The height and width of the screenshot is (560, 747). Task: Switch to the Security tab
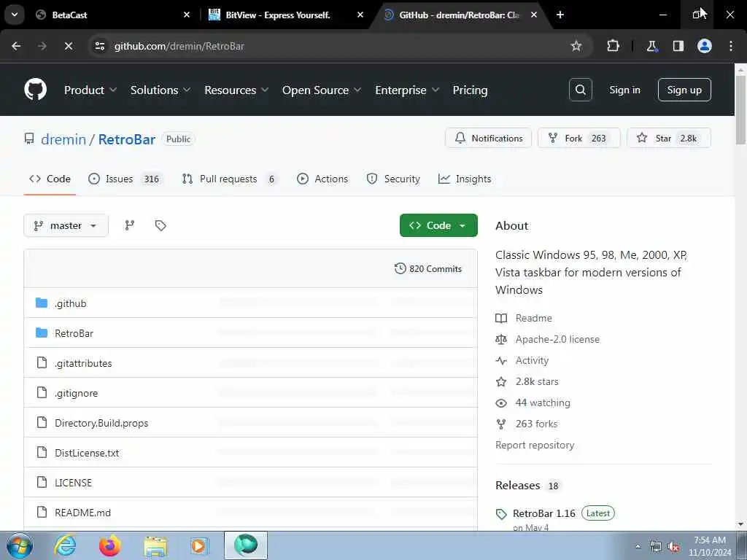click(x=393, y=179)
